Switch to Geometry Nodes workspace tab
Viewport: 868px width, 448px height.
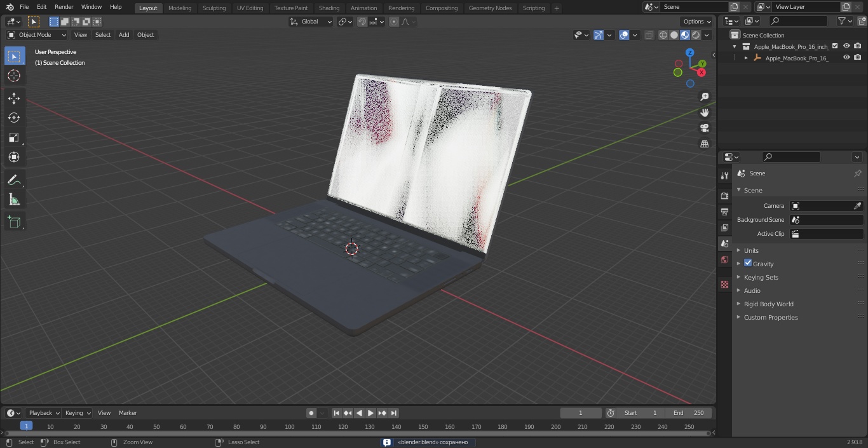(x=490, y=8)
